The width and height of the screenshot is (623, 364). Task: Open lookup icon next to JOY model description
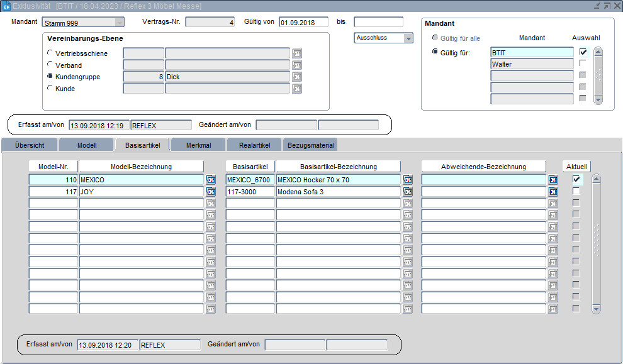[211, 192]
